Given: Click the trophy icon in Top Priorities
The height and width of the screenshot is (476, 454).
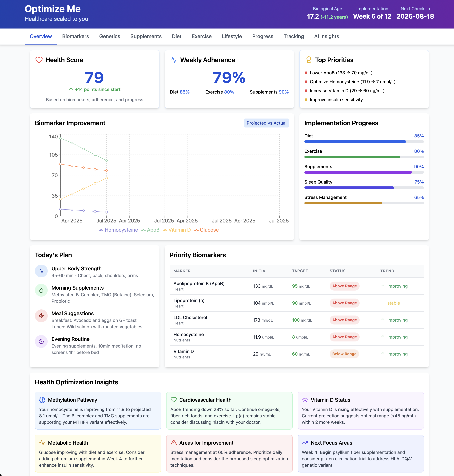Looking at the screenshot, I should pos(308,60).
